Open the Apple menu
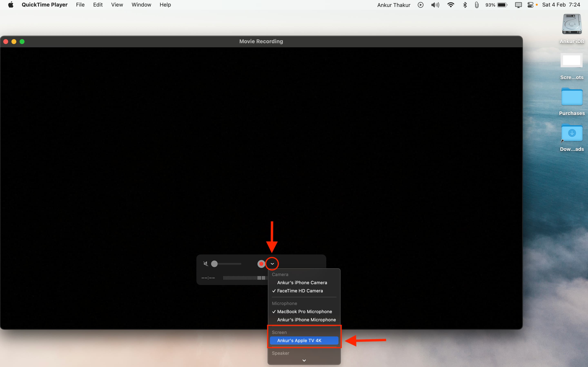The image size is (588, 367). (11, 5)
